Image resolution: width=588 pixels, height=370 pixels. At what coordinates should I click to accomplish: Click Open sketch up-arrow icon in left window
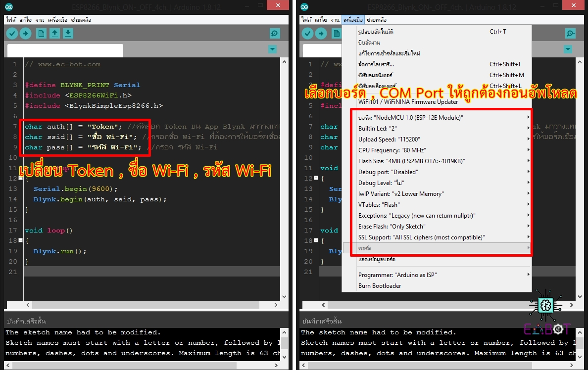coord(55,33)
